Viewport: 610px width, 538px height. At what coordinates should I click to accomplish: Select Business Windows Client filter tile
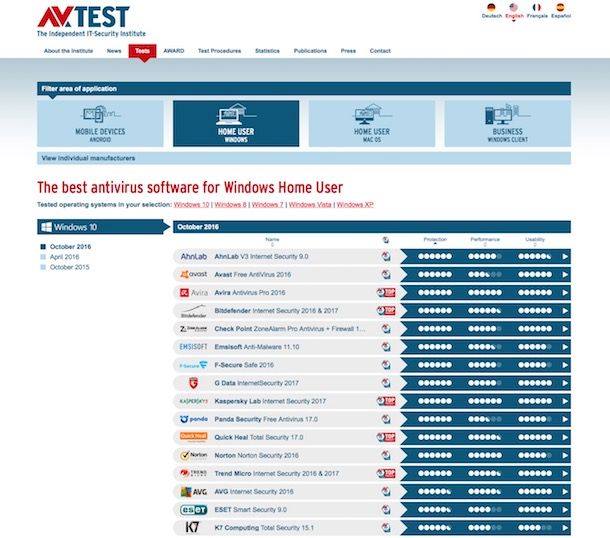(x=508, y=123)
